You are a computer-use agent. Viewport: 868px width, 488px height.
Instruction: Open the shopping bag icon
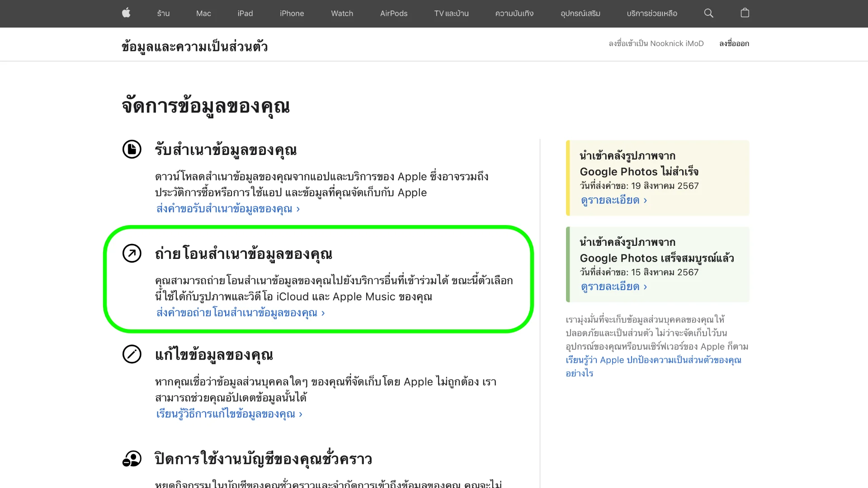coord(745,13)
